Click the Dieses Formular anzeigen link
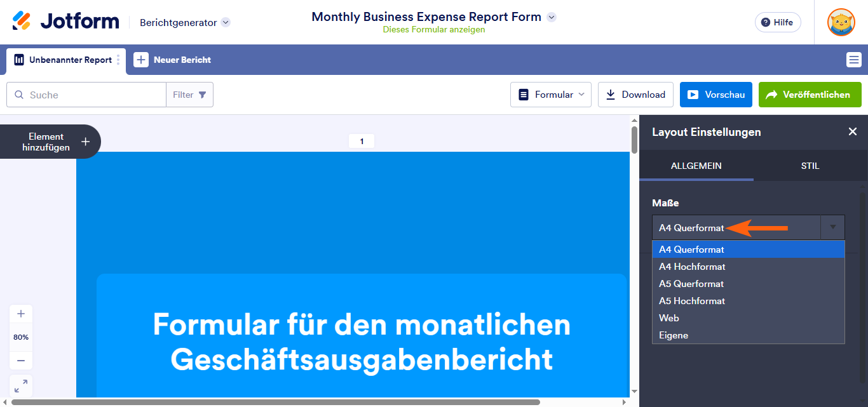 (433, 29)
